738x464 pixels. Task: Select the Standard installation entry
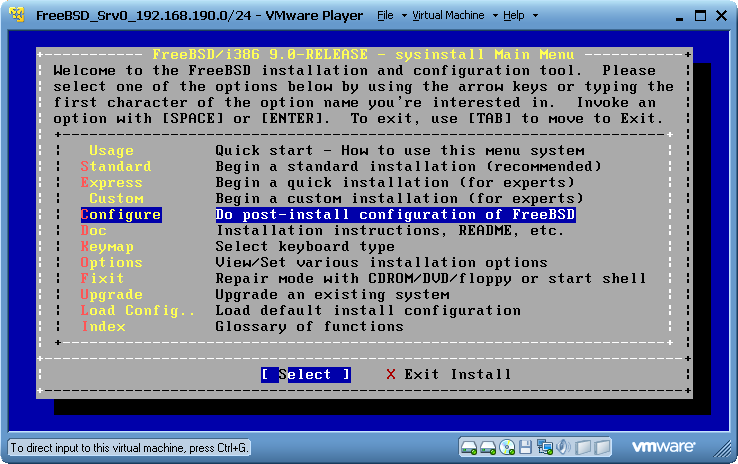pyautogui.click(x=116, y=167)
